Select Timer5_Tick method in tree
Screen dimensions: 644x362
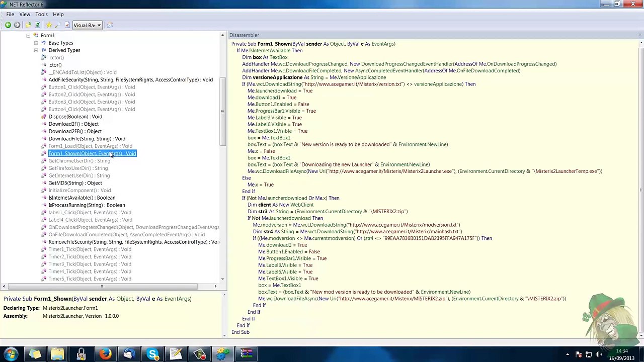point(90,279)
